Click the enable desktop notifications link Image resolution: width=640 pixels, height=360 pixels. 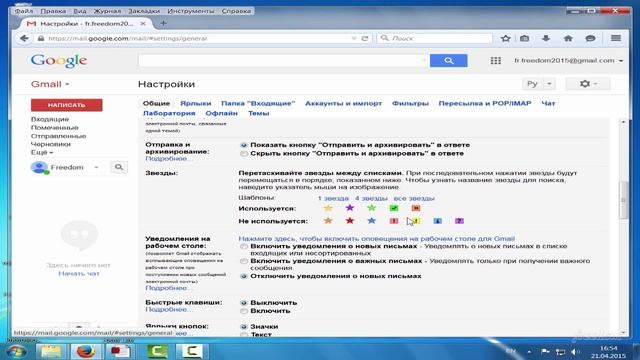tap(376, 239)
